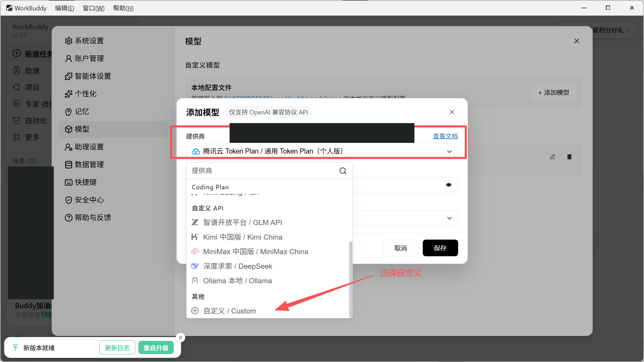Click the 提供商 search input field
The width and height of the screenshot is (644, 362).
(x=264, y=171)
